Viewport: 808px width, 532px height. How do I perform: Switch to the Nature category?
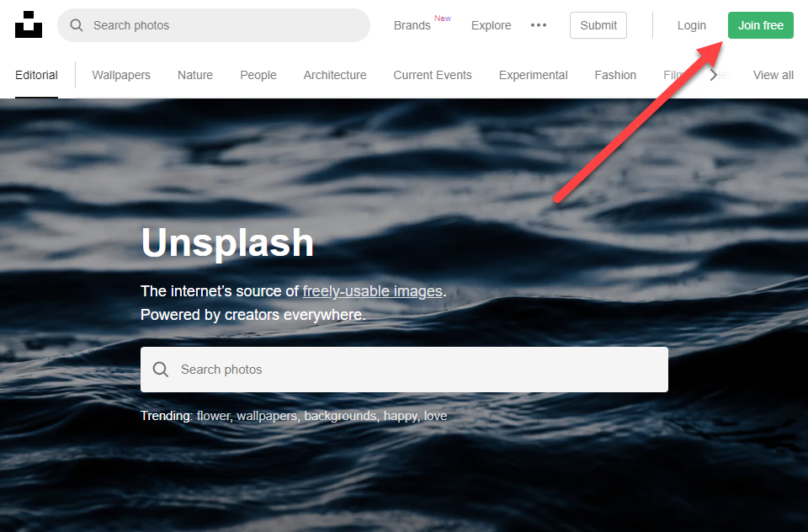pyautogui.click(x=195, y=75)
